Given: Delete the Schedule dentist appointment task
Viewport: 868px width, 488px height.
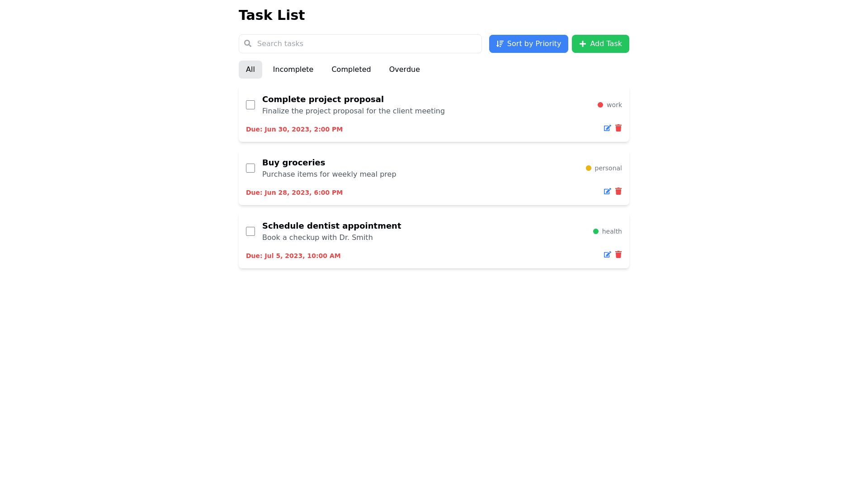Looking at the screenshot, I should pos(618,255).
